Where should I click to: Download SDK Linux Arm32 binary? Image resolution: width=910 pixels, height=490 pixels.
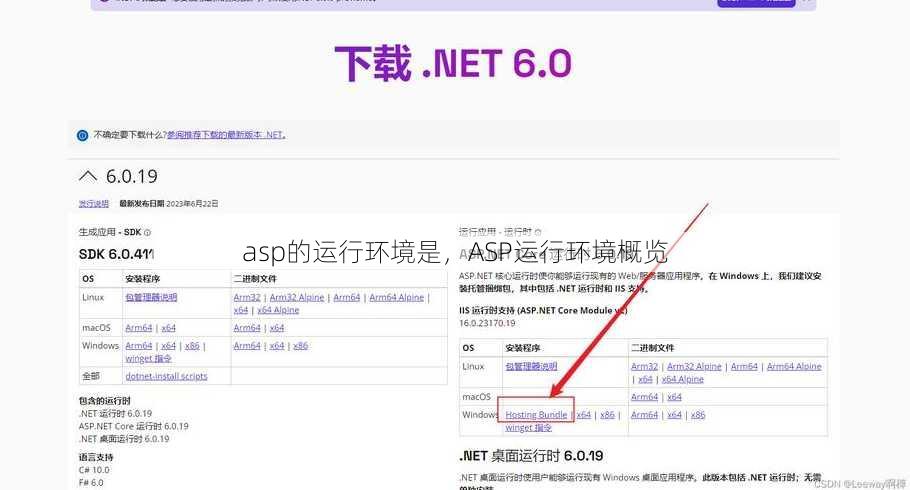click(x=247, y=297)
